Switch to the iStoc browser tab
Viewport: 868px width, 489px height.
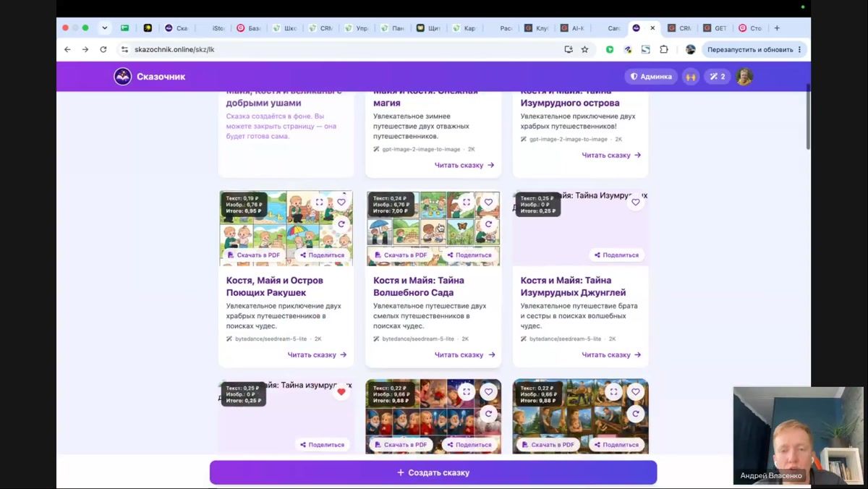point(214,28)
